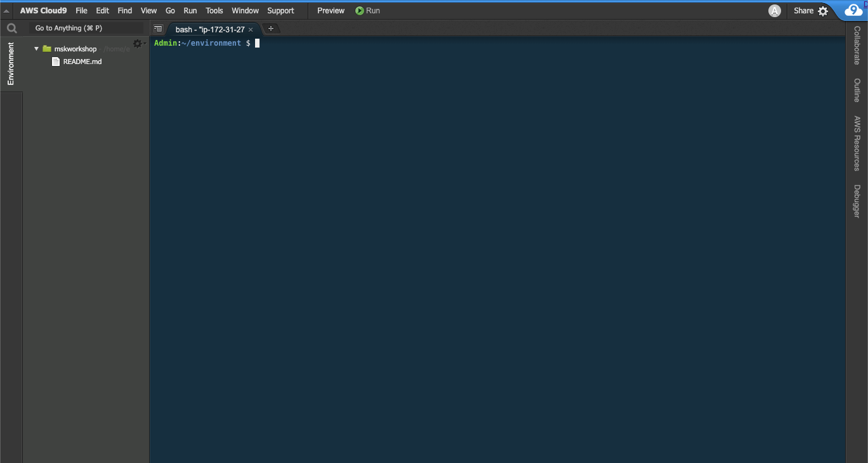Click the README.md file icon
Viewport: 868px width, 463px height.
pos(56,62)
